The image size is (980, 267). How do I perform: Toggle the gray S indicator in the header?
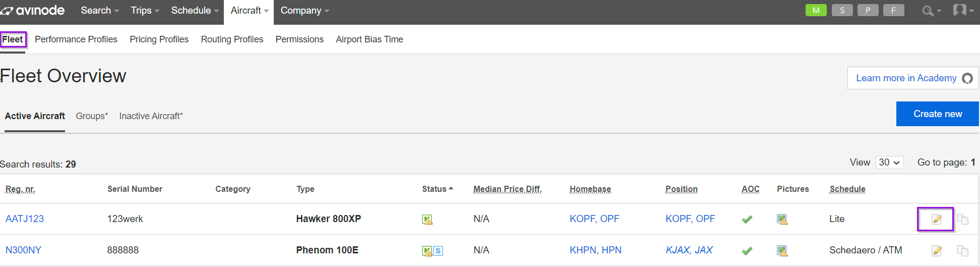tap(842, 10)
